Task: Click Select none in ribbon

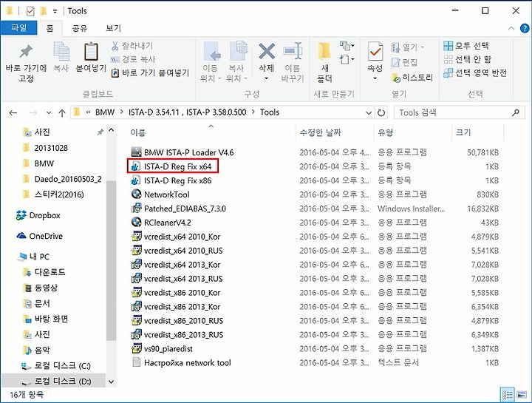Action: point(468,59)
